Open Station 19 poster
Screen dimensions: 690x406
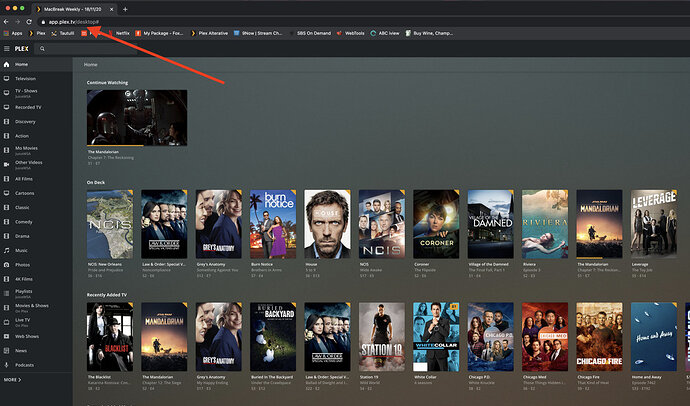[x=382, y=337]
